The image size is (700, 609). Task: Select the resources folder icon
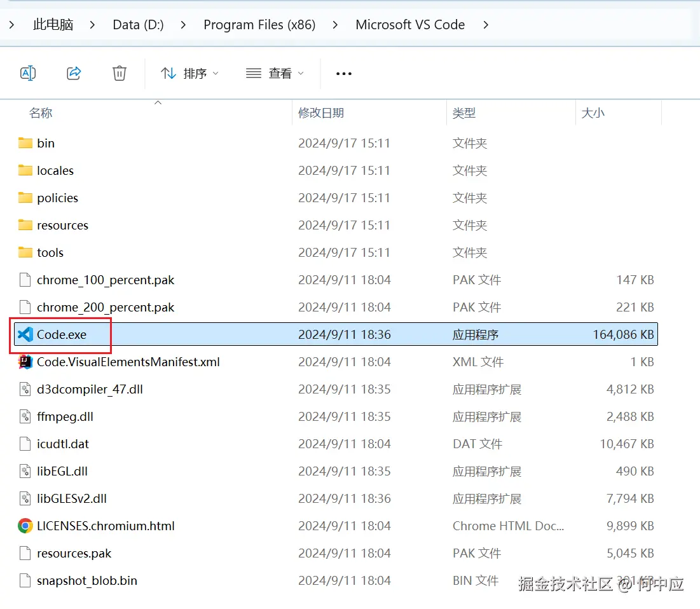pos(25,224)
